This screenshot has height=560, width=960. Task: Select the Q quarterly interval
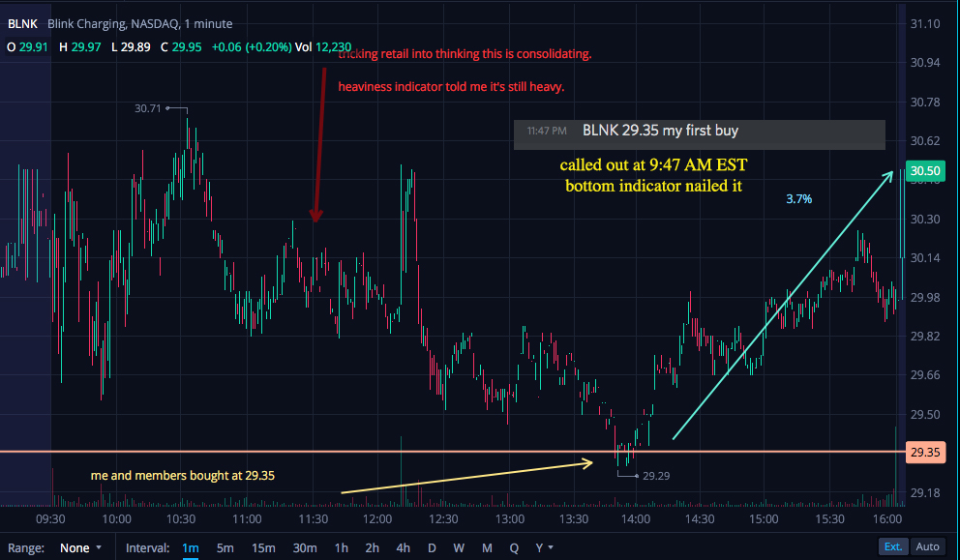[514, 547]
